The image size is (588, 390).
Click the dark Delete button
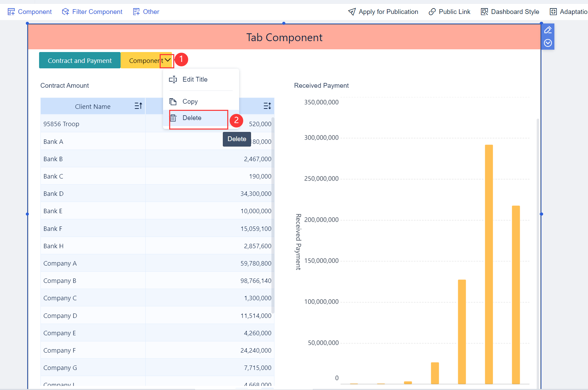click(x=237, y=139)
